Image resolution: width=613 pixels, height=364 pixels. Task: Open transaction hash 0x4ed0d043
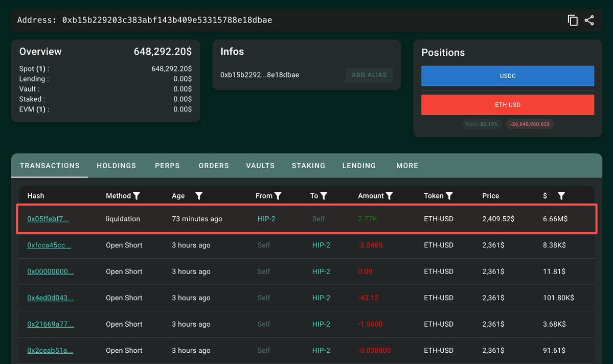pyautogui.click(x=51, y=298)
